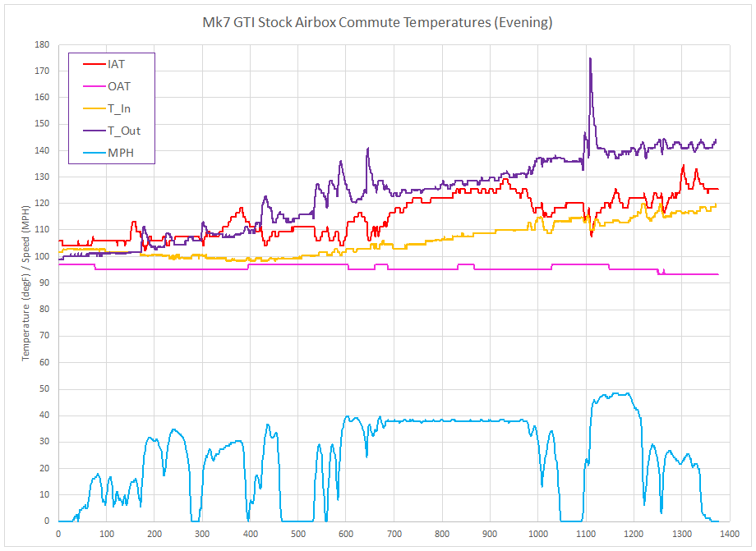Viewport: 756px width, 551px height.
Task: Click the y-axis label 70
Action: coord(44,336)
